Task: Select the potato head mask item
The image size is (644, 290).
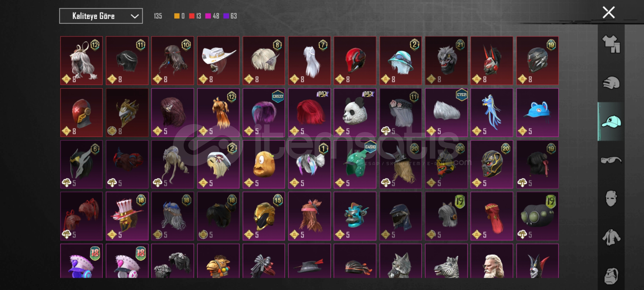Action: coord(264,164)
